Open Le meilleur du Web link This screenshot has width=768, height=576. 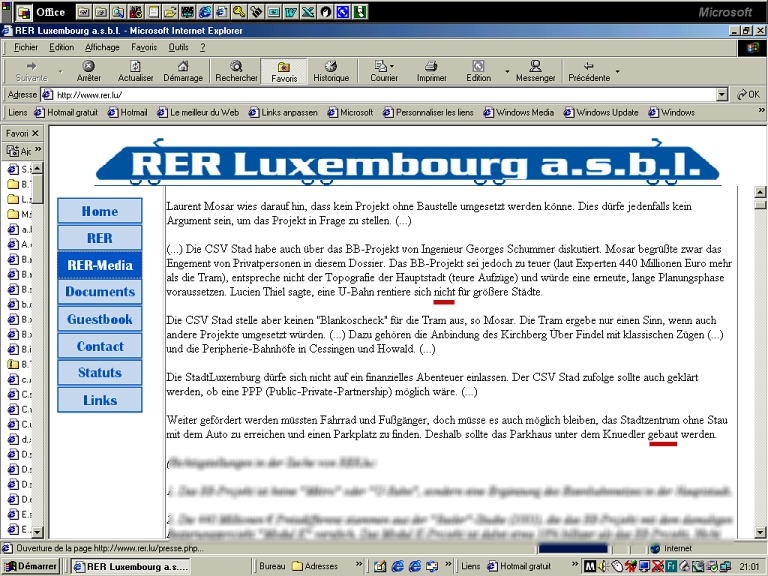[198, 112]
